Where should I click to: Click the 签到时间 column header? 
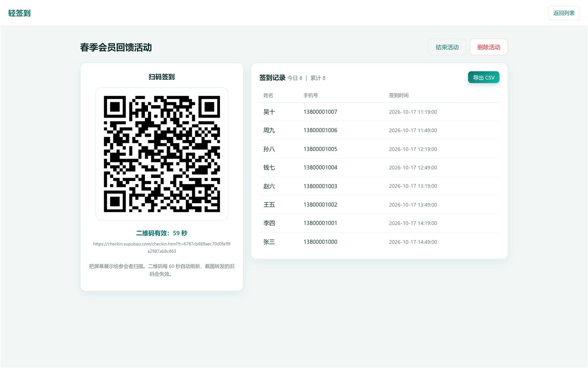coord(399,95)
